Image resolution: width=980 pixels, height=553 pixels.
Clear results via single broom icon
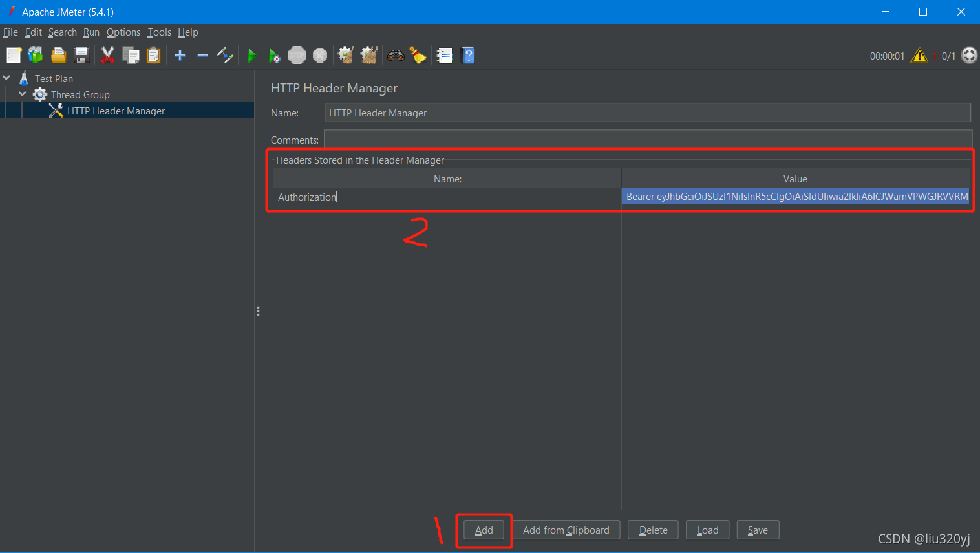[346, 56]
